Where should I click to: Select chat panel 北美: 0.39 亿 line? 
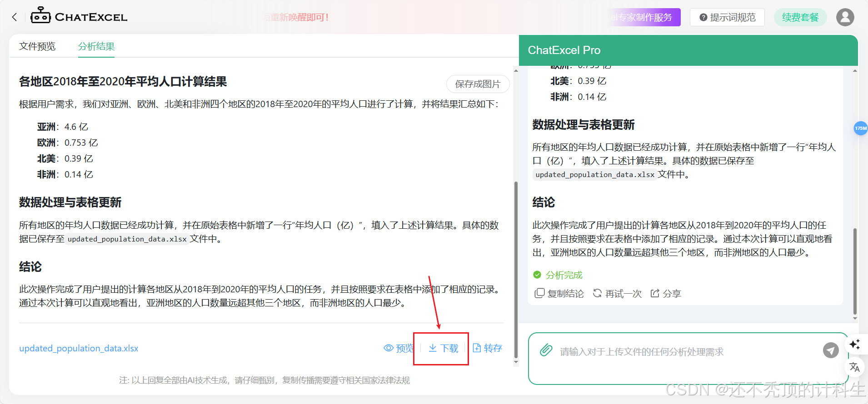coord(579,81)
